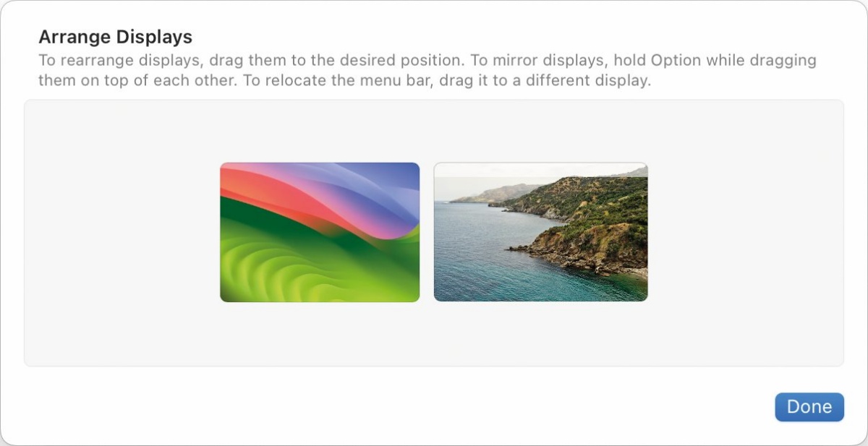
Task: Click the blank arrangement space below both displays
Action: point(434,333)
